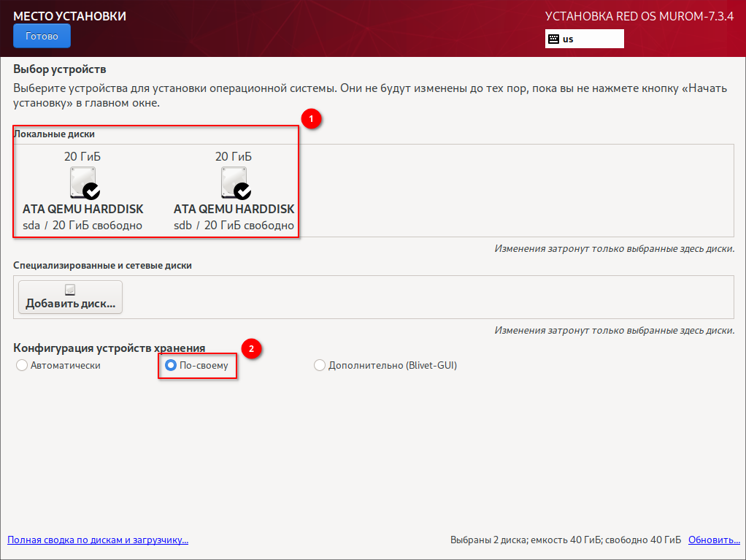
Task: Select the Дополнительно (Blivet-GUI) radio button
Action: pyautogui.click(x=320, y=365)
